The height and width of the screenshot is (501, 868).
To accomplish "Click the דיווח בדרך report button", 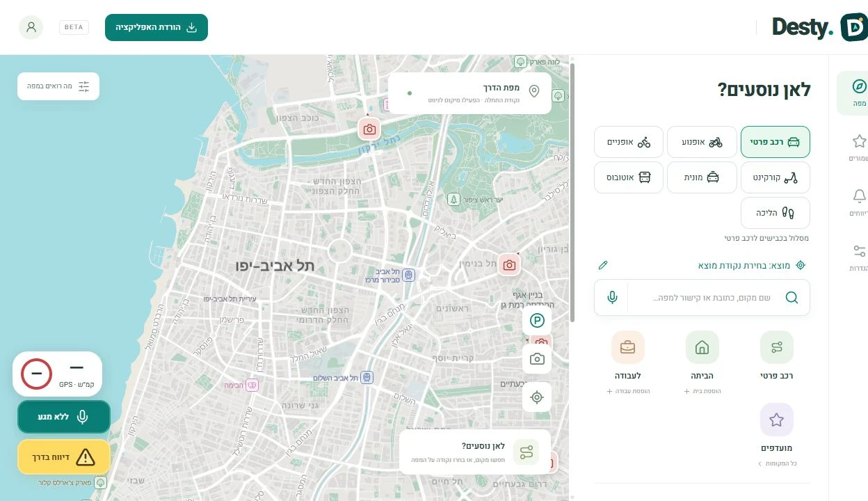I will point(64,456).
